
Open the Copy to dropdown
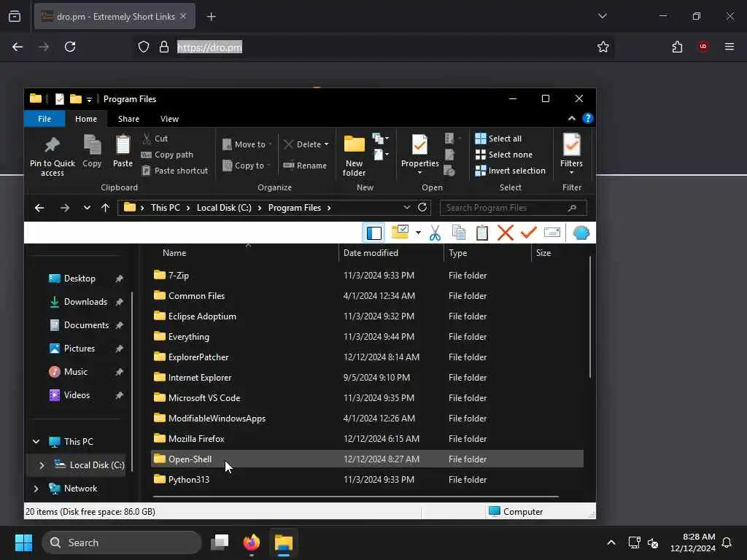pos(247,166)
